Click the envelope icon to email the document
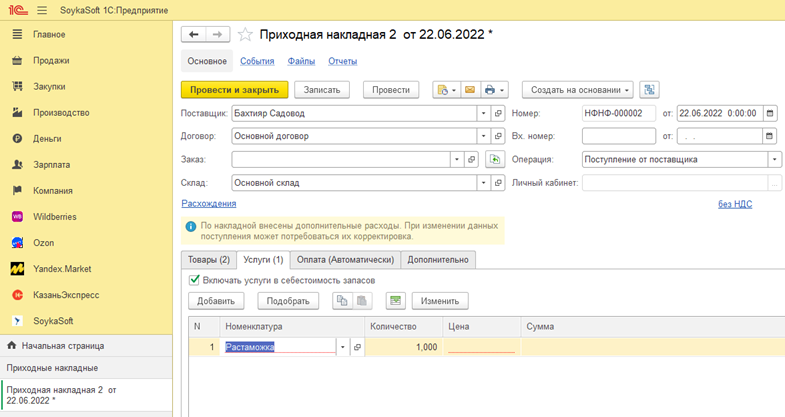785x417 pixels. coord(469,90)
